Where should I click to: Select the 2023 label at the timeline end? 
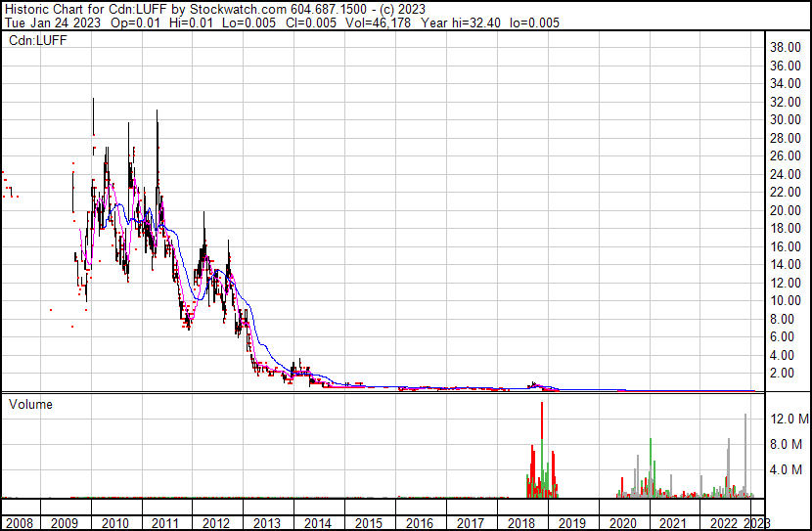pyautogui.click(x=759, y=523)
